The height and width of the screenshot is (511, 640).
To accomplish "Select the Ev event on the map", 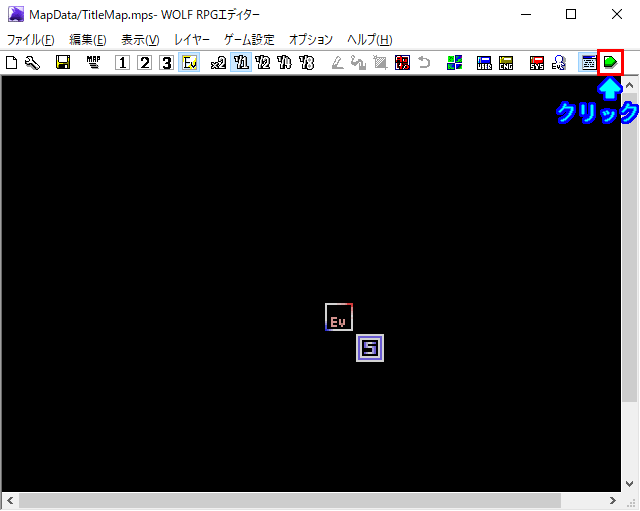I will click(339, 317).
